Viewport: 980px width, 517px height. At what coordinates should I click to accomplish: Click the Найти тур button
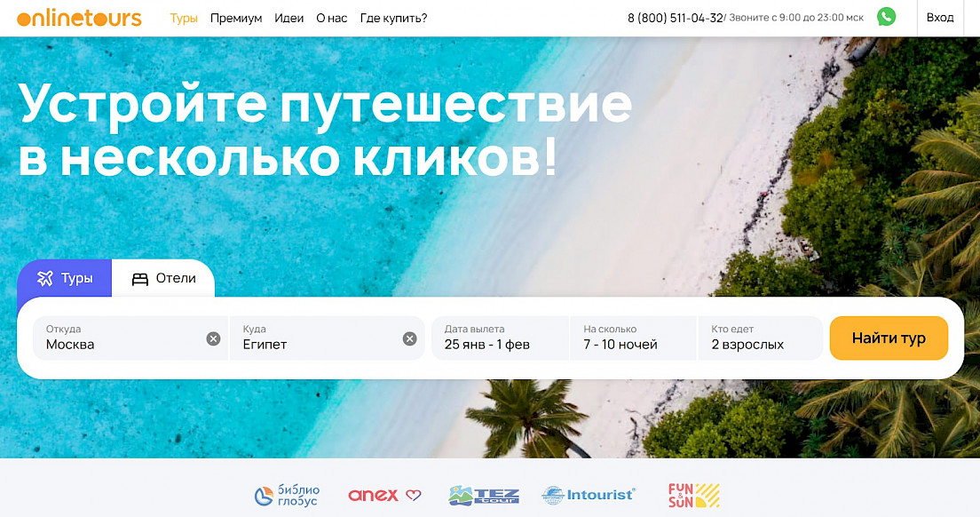pyautogui.click(x=889, y=338)
